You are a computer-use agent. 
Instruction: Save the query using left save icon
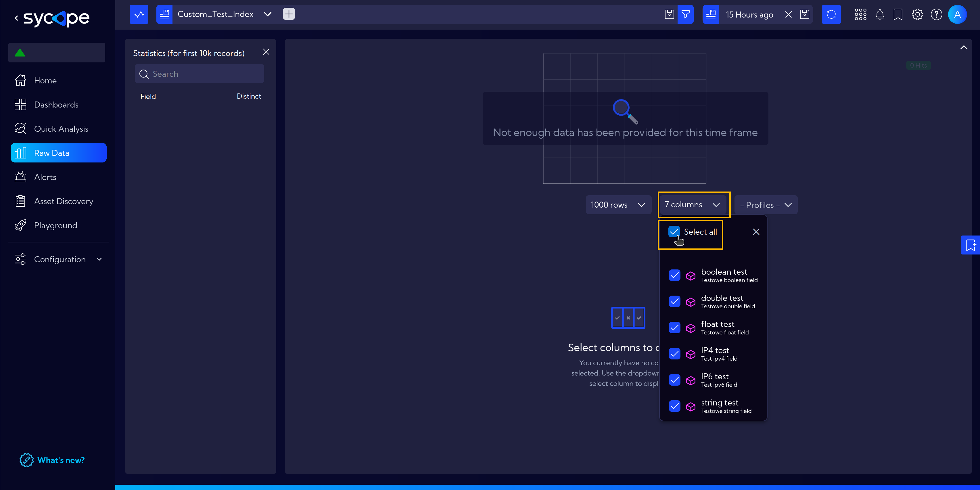(669, 14)
